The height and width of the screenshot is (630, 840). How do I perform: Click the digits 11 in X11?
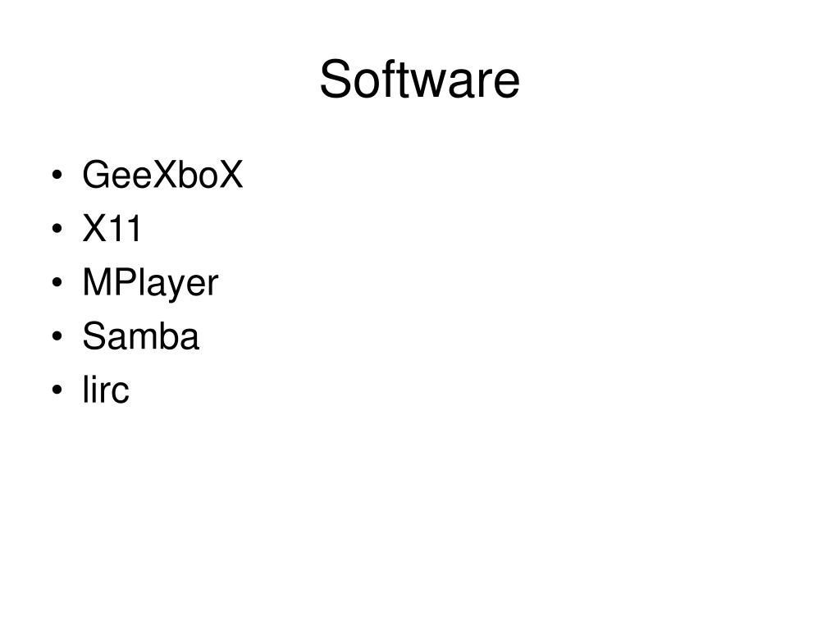point(126,229)
